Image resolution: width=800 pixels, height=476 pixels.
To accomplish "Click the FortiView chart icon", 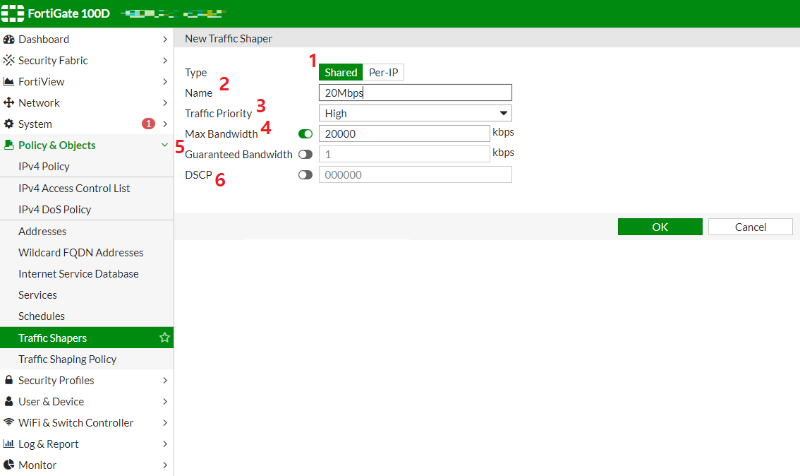I will pos(9,82).
